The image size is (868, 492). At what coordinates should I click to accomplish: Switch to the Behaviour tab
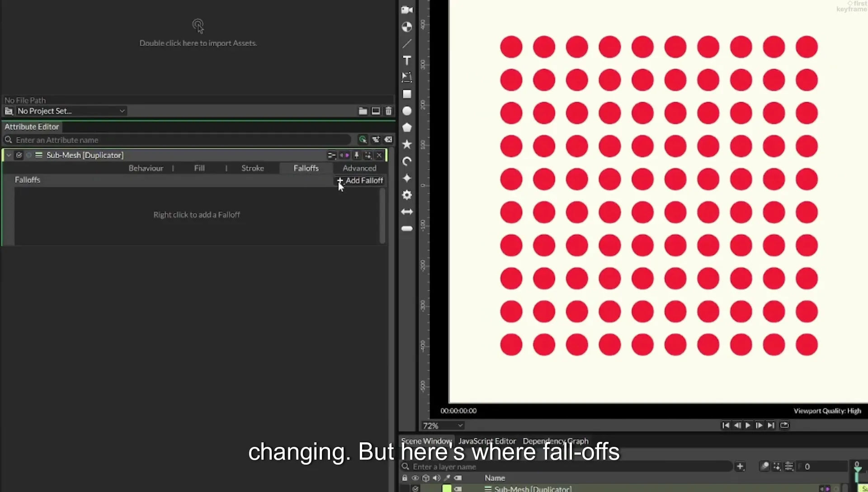click(x=146, y=168)
